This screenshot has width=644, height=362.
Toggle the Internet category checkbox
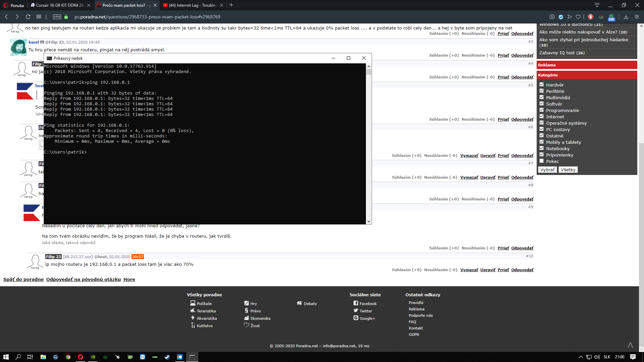pos(541,117)
